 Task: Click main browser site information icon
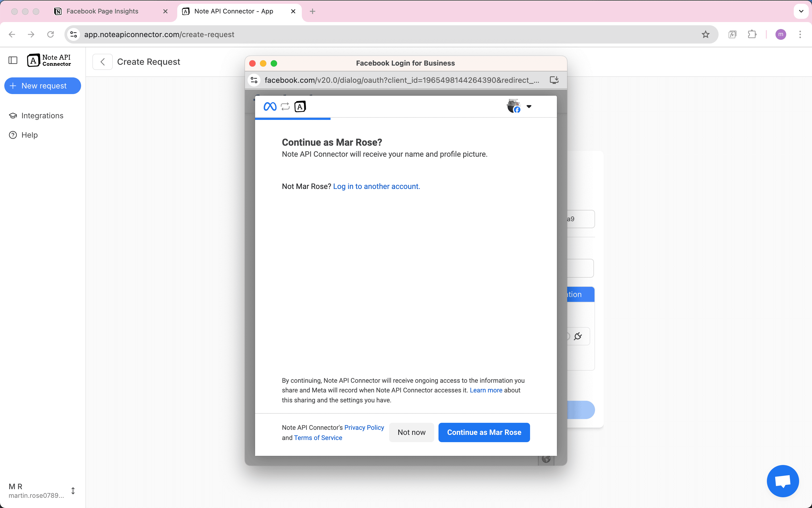(x=74, y=34)
